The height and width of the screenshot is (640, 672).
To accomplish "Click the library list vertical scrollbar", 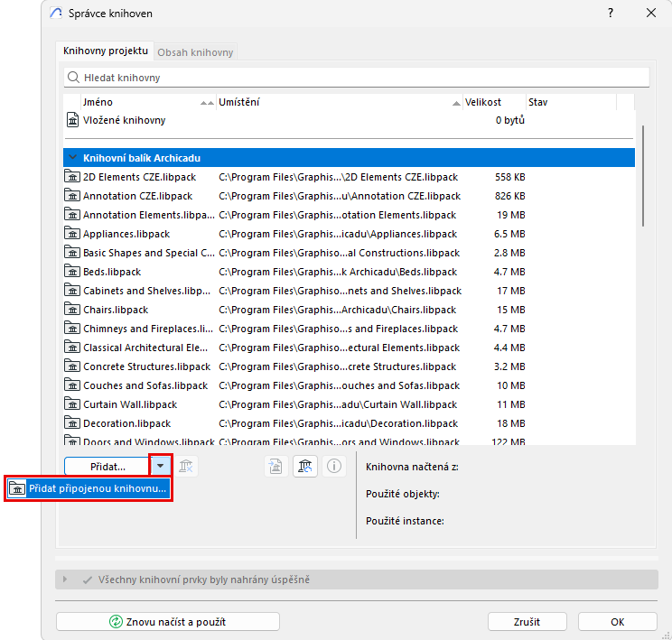I will (643, 176).
